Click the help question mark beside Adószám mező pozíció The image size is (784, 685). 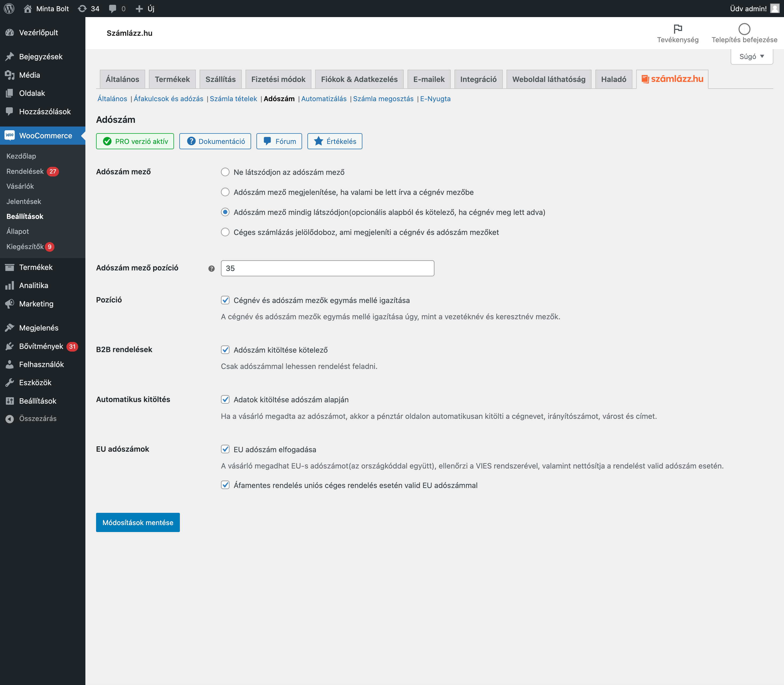(x=211, y=269)
